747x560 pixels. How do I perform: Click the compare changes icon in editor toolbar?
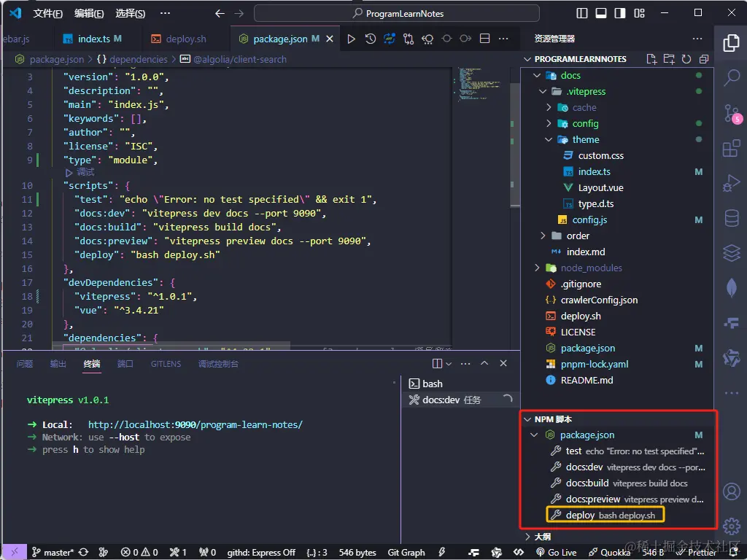pyautogui.click(x=409, y=39)
